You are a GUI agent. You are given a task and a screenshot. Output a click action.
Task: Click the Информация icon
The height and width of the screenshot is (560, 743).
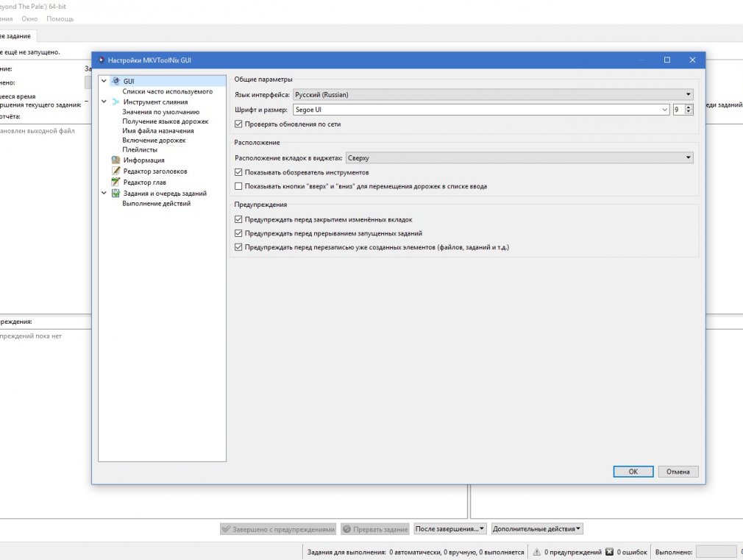coord(115,160)
